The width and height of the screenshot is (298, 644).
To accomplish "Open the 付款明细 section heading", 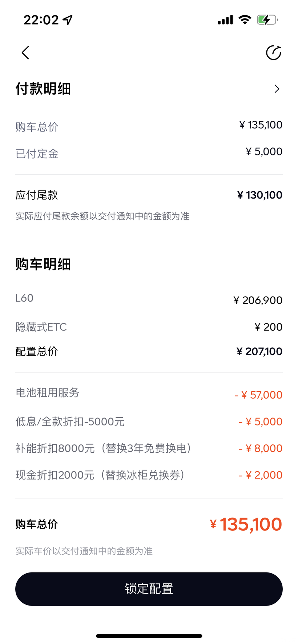I will point(43,89).
